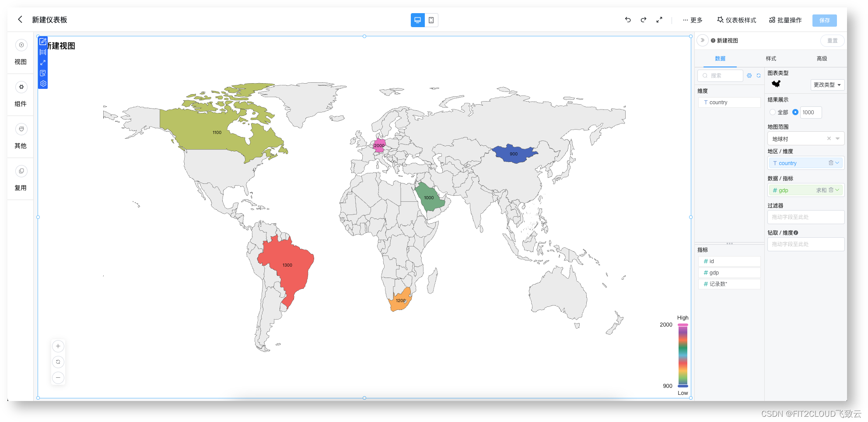Click the 重置 button

pyautogui.click(x=832, y=41)
